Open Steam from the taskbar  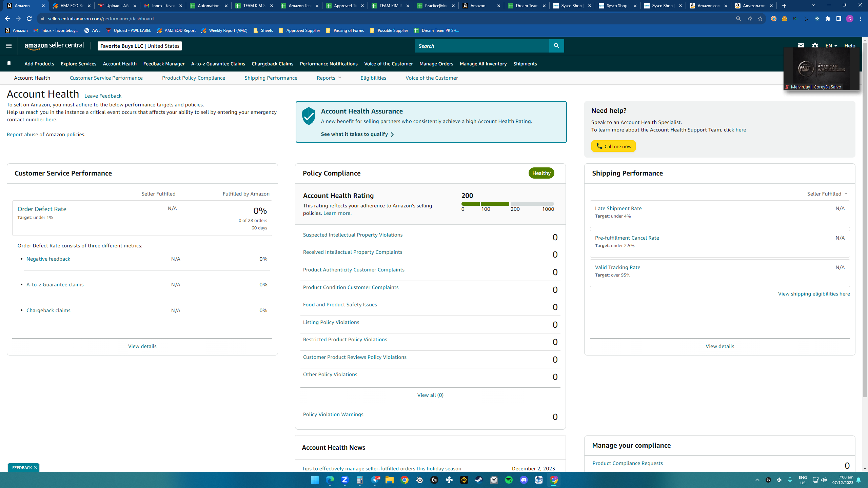click(479, 480)
